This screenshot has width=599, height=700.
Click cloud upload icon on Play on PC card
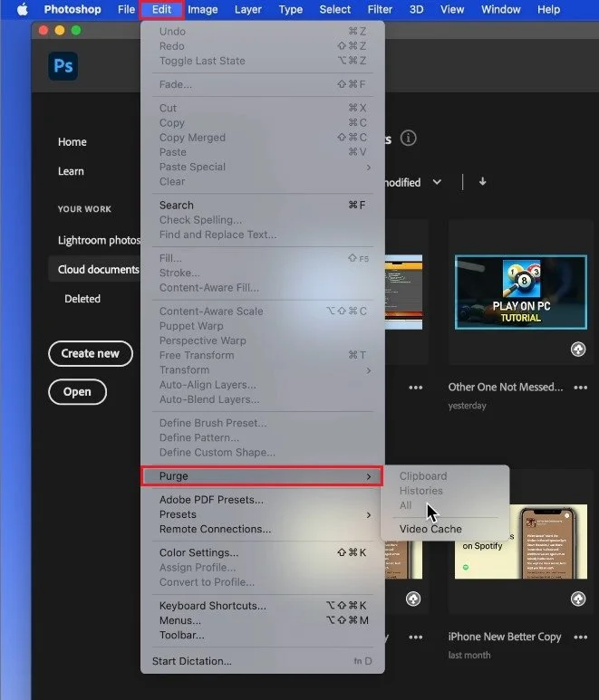click(578, 350)
